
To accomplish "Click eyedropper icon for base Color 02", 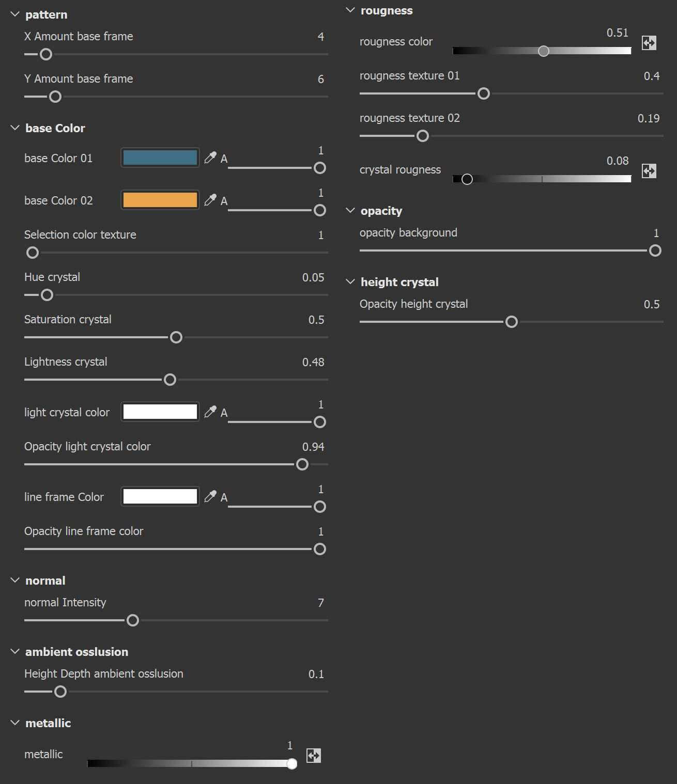I will 210,200.
